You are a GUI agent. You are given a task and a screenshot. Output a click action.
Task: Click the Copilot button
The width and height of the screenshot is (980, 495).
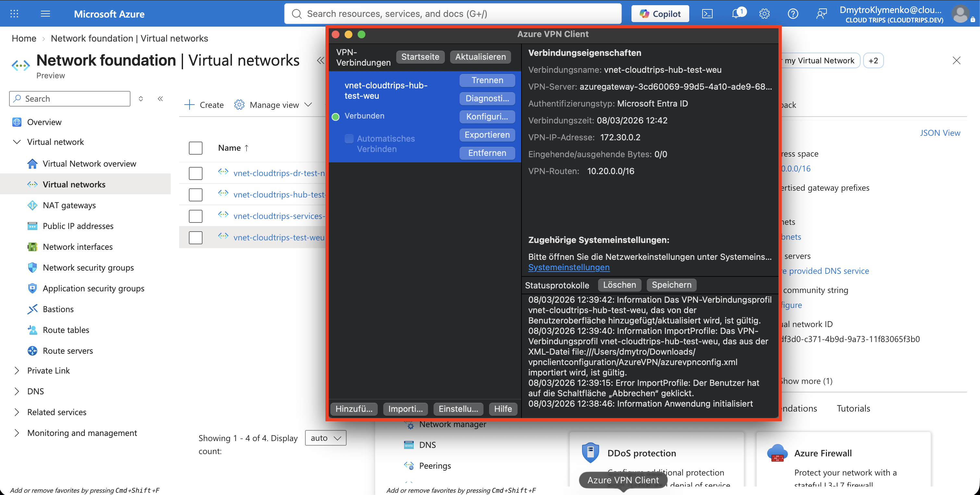660,14
